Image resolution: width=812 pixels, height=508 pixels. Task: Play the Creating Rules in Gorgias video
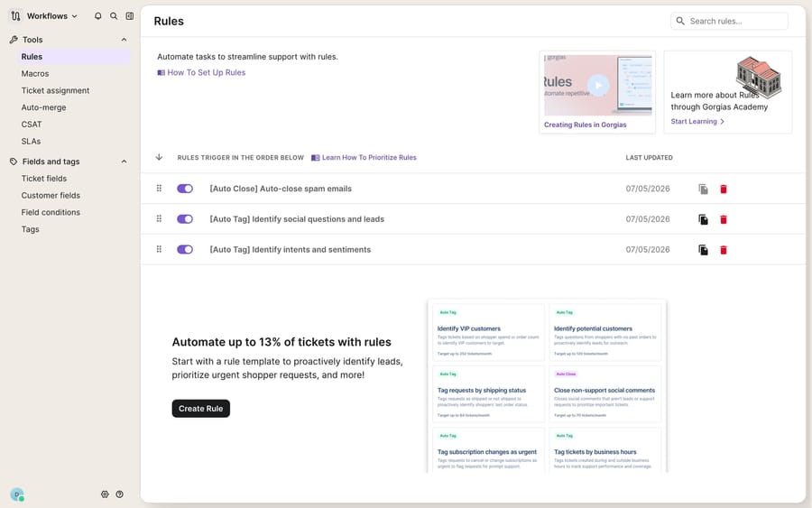(598, 86)
